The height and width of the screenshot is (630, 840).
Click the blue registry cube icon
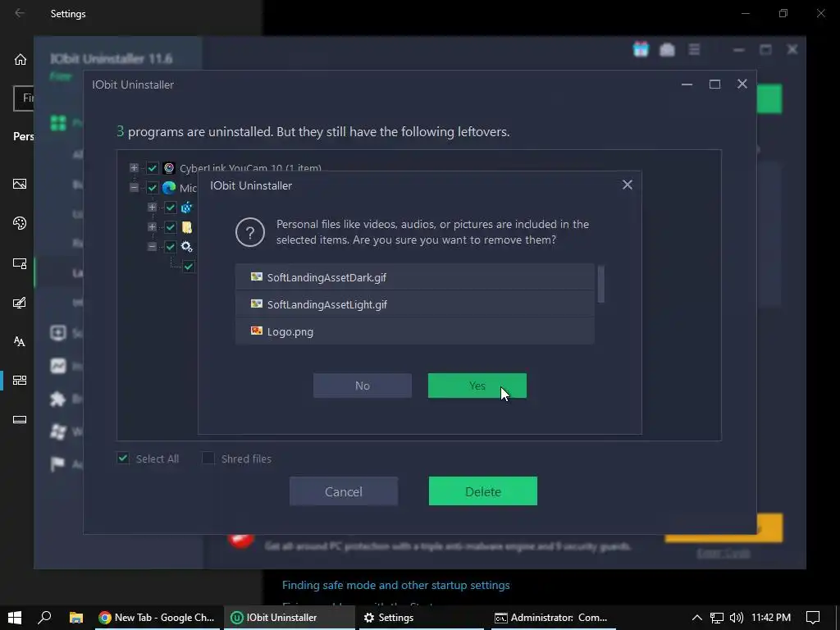(x=186, y=208)
